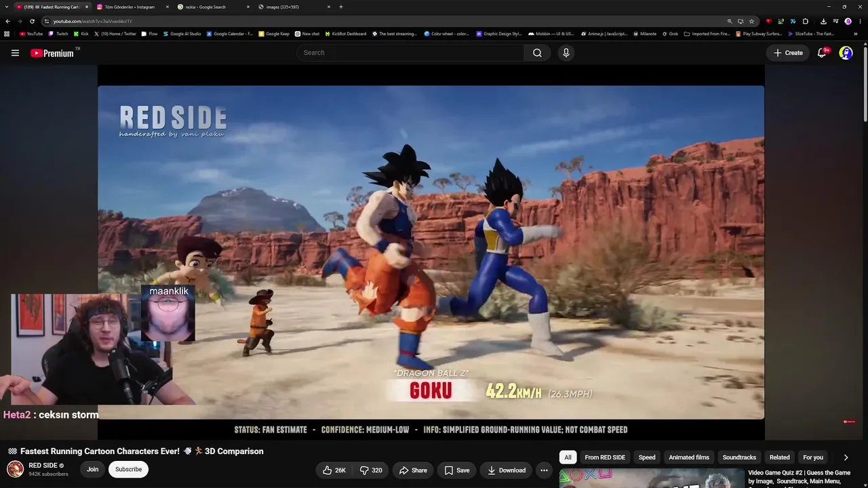Open more actions ellipsis under video
The image size is (868, 488).
[544, 470]
